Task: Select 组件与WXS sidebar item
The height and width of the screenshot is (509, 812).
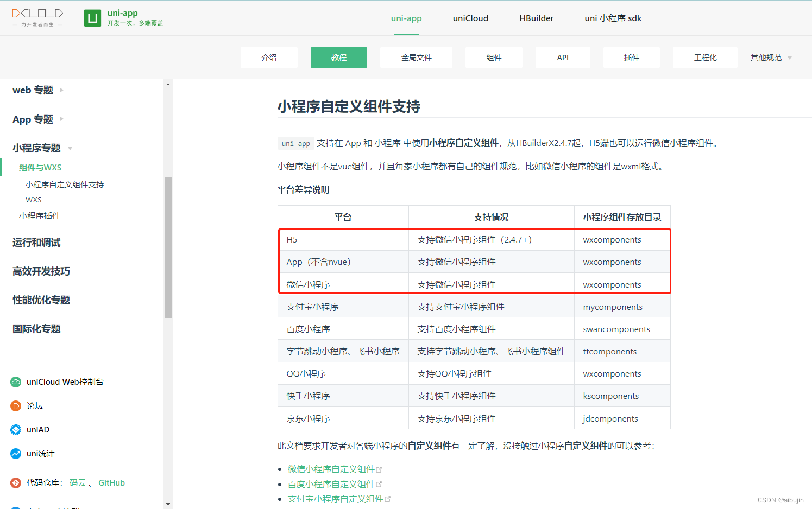Action: click(40, 167)
